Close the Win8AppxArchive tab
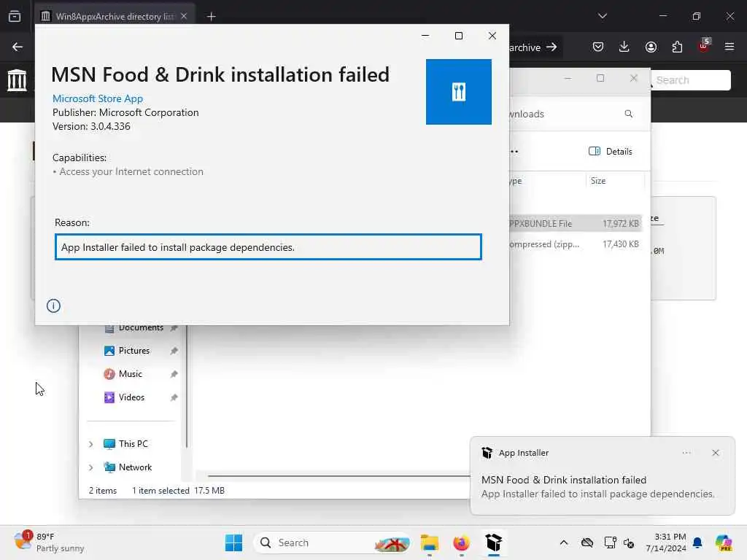 click(x=184, y=16)
